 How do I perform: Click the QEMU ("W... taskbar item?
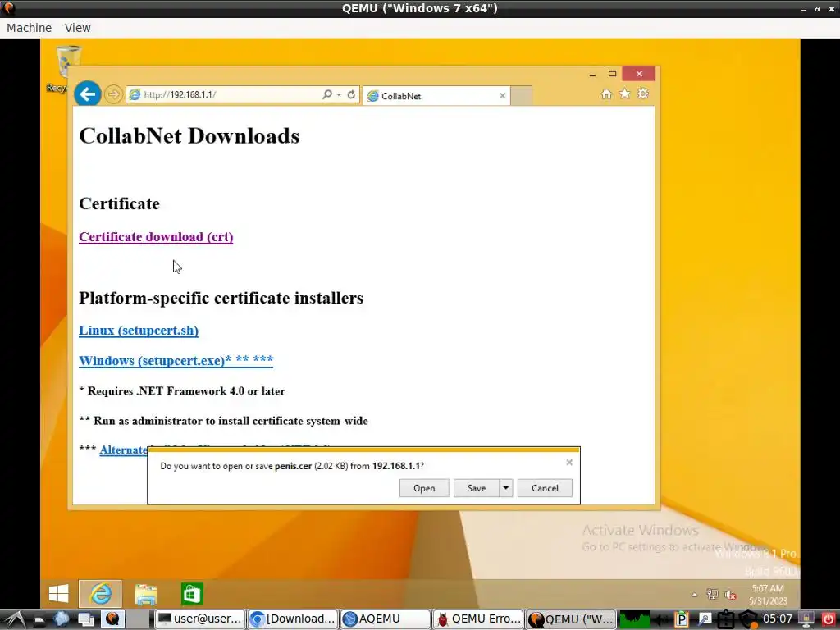[571, 619]
